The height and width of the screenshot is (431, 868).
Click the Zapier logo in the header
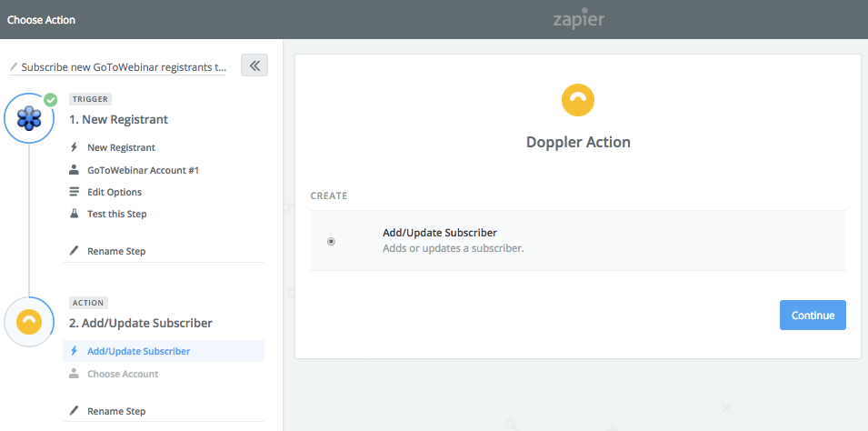(578, 19)
